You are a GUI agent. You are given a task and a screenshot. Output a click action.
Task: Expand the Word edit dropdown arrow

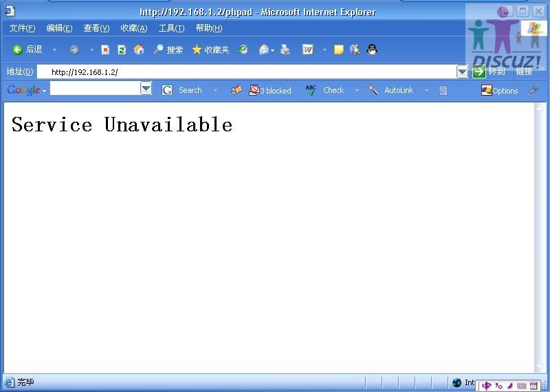click(x=324, y=50)
